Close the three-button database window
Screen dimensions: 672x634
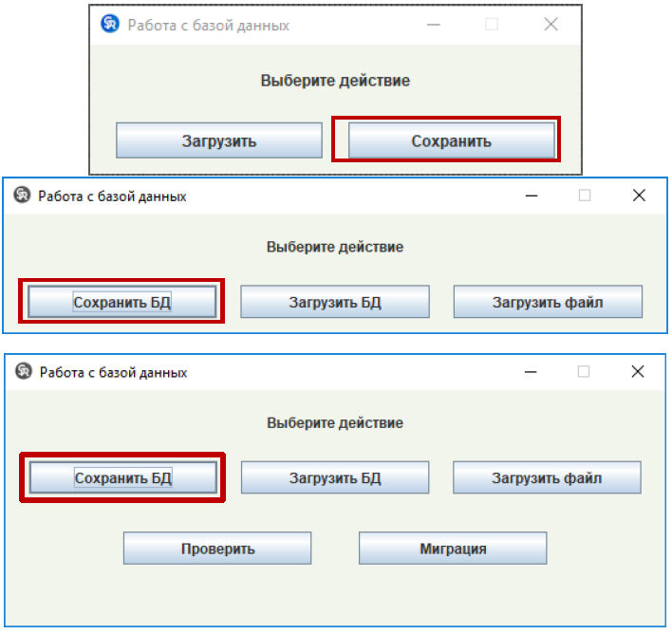click(639, 196)
